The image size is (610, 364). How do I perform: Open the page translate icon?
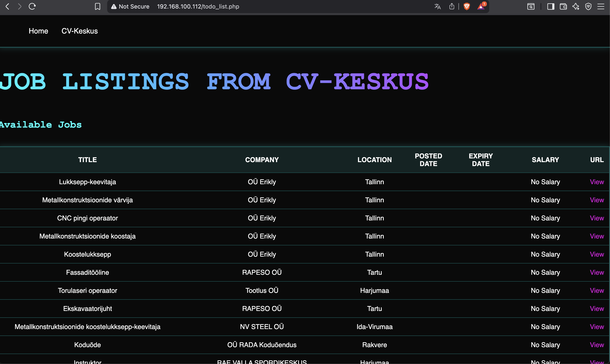[x=437, y=6]
